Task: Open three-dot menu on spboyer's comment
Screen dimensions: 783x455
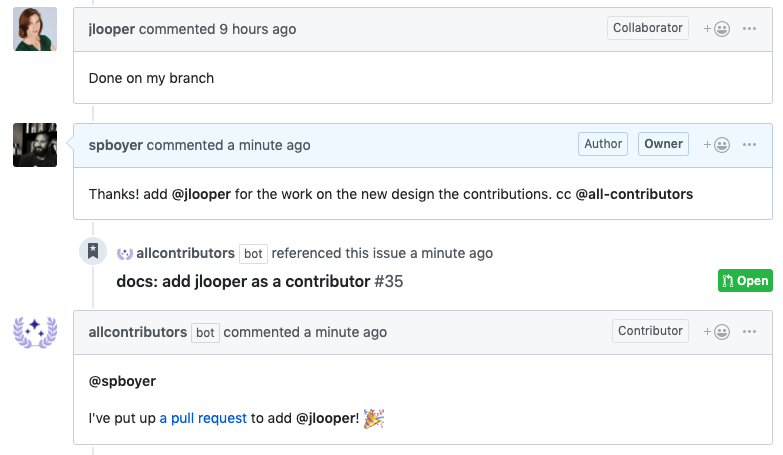Action: click(749, 145)
